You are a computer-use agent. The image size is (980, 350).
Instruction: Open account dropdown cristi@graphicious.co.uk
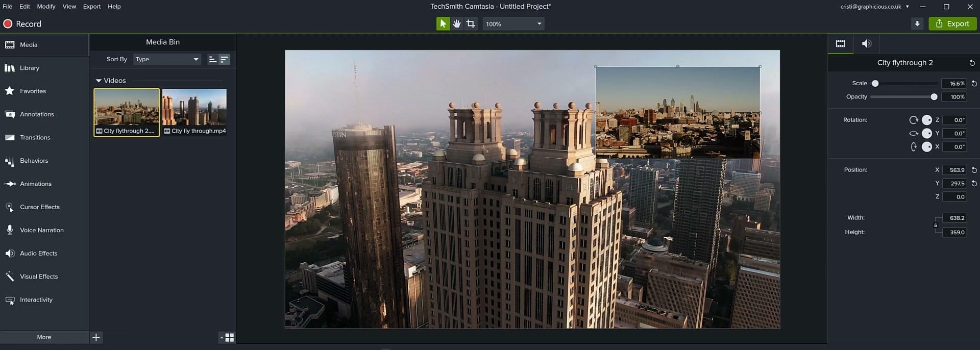(x=875, y=7)
